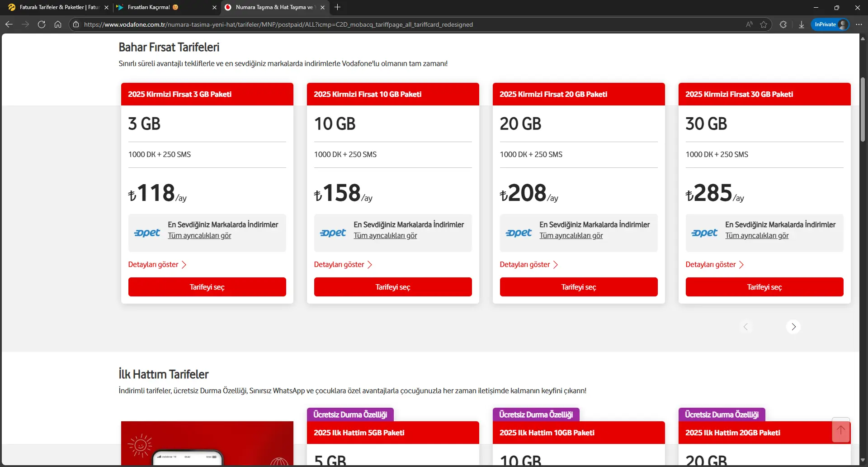Click Opet logo in 3 GB card
Screen dimensions: 868x467
pos(147,233)
